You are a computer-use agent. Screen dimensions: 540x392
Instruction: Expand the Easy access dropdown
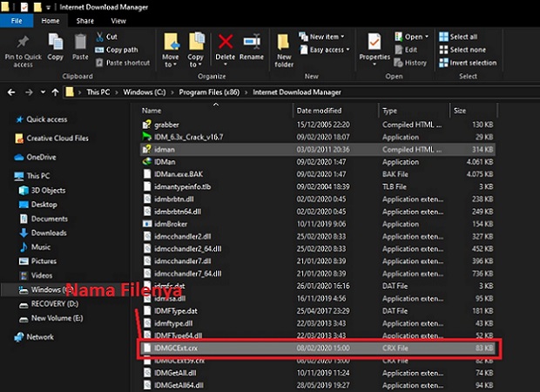[327, 50]
